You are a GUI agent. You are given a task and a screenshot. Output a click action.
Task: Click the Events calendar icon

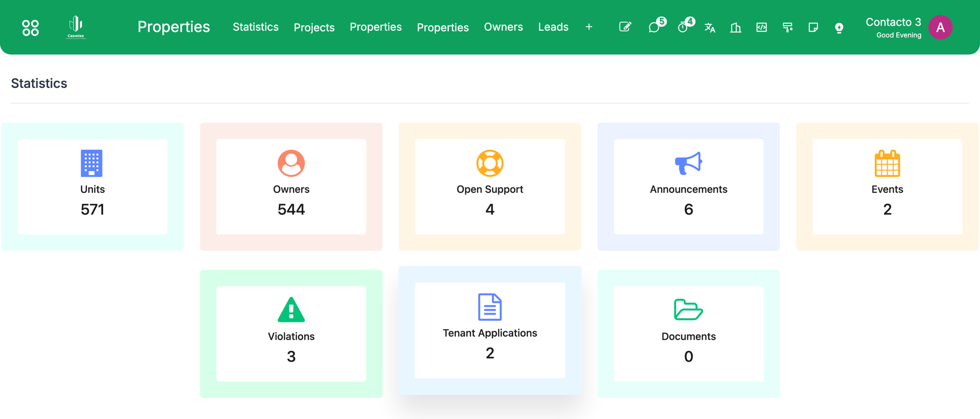pos(888,163)
